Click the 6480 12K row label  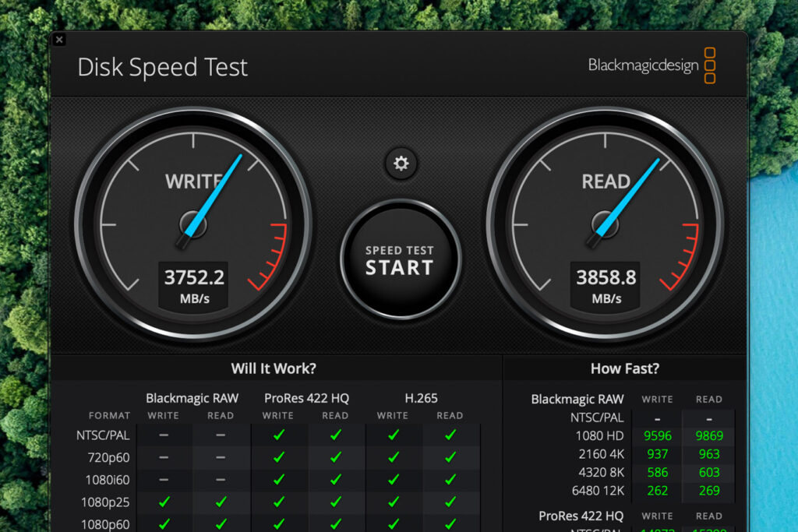pyautogui.click(x=598, y=491)
